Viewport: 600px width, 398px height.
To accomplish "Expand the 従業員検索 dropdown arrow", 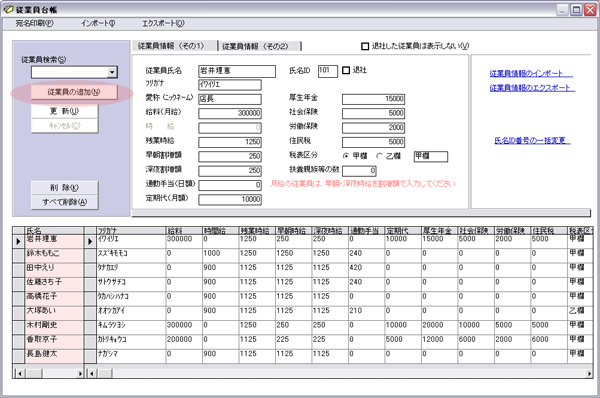I will tap(112, 72).
